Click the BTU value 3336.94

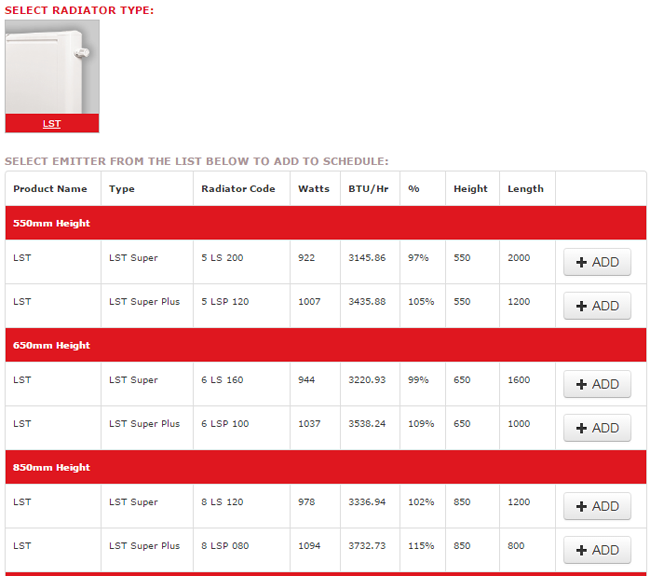367,502
